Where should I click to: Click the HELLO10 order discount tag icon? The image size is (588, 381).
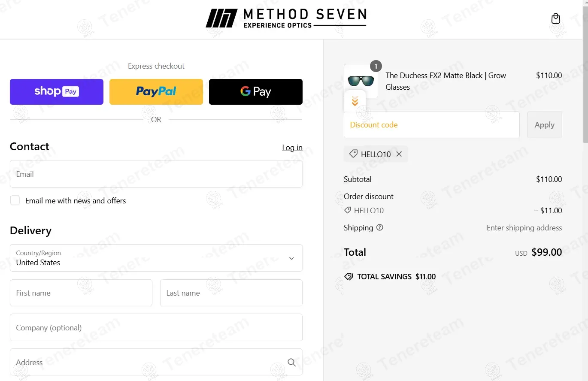pyautogui.click(x=348, y=211)
